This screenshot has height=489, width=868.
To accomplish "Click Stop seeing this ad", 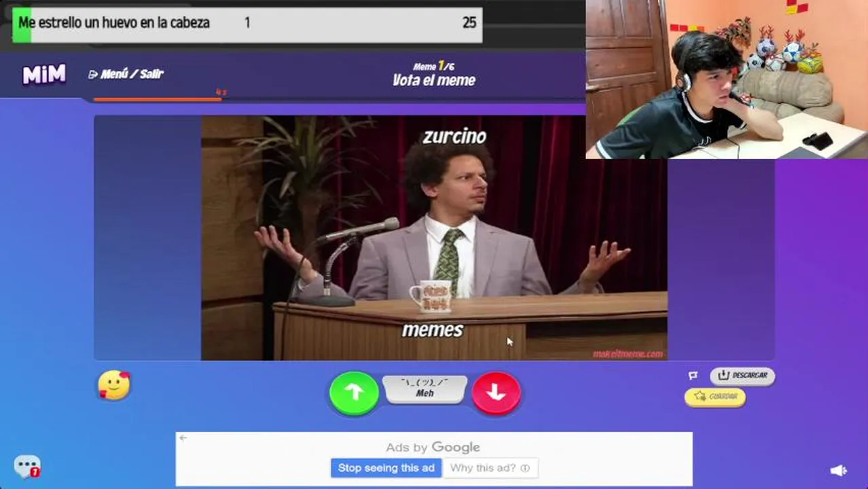I will pos(386,468).
